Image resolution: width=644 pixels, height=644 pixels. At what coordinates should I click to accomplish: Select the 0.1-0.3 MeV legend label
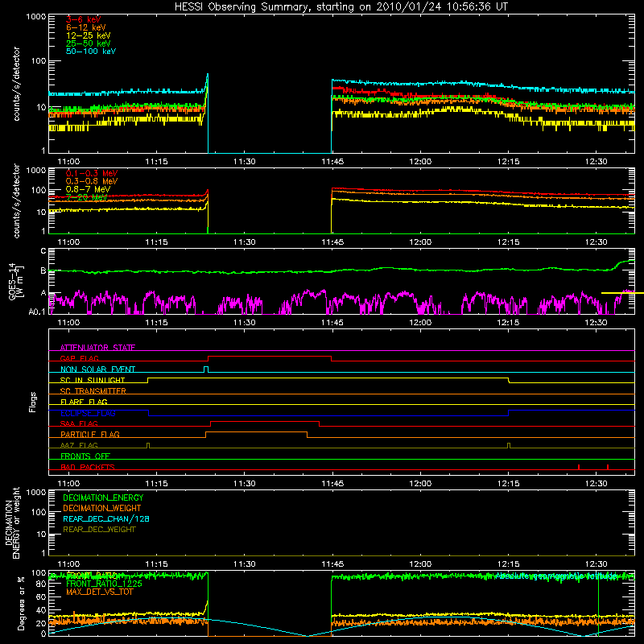coord(92,173)
